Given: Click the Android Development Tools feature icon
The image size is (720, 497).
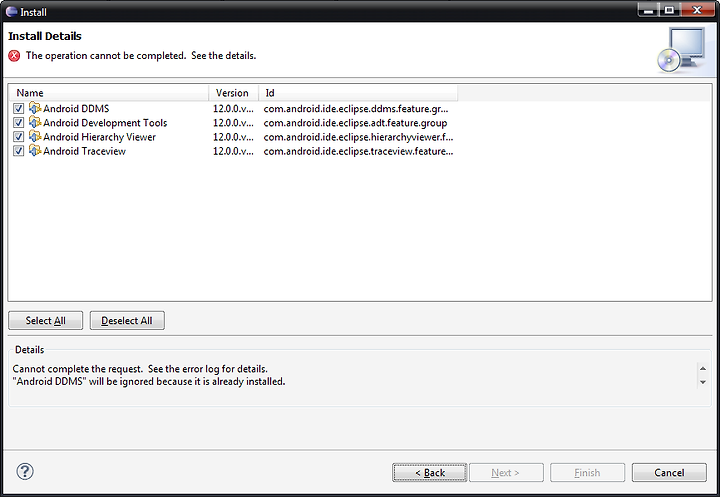Looking at the screenshot, I should (x=35, y=122).
